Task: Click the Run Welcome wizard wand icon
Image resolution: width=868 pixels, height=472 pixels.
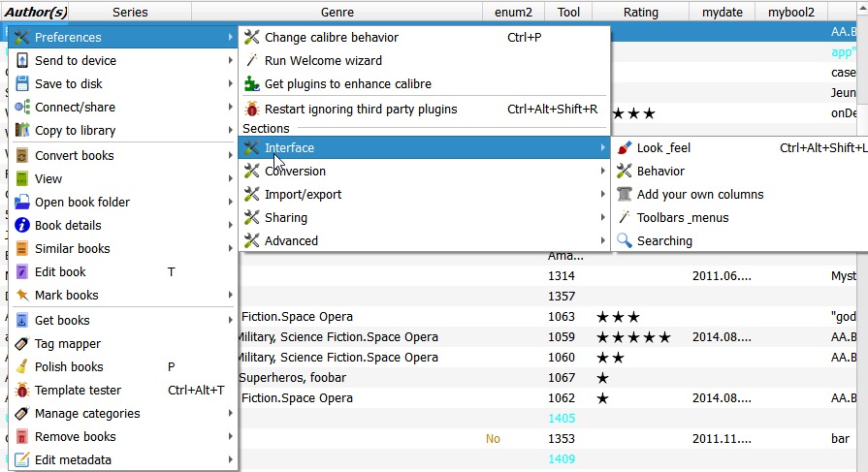Action: tap(252, 60)
